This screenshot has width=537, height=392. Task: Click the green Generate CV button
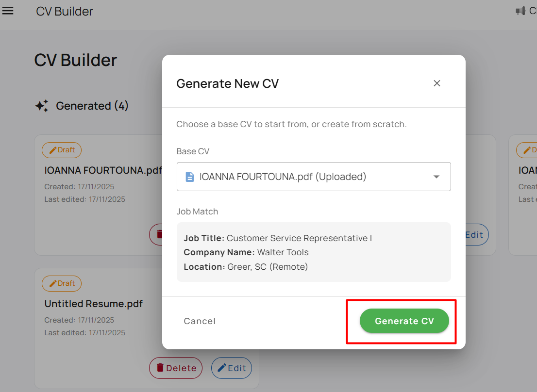pyautogui.click(x=404, y=321)
